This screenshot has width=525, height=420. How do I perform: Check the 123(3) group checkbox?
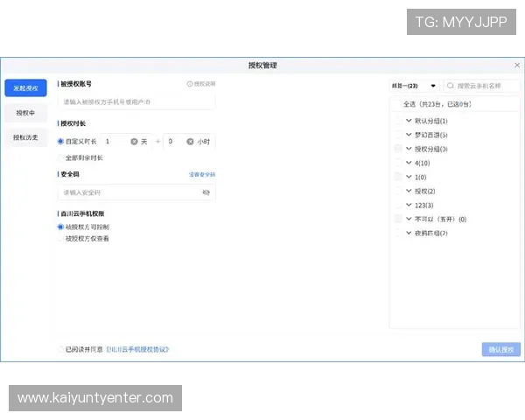(398, 205)
